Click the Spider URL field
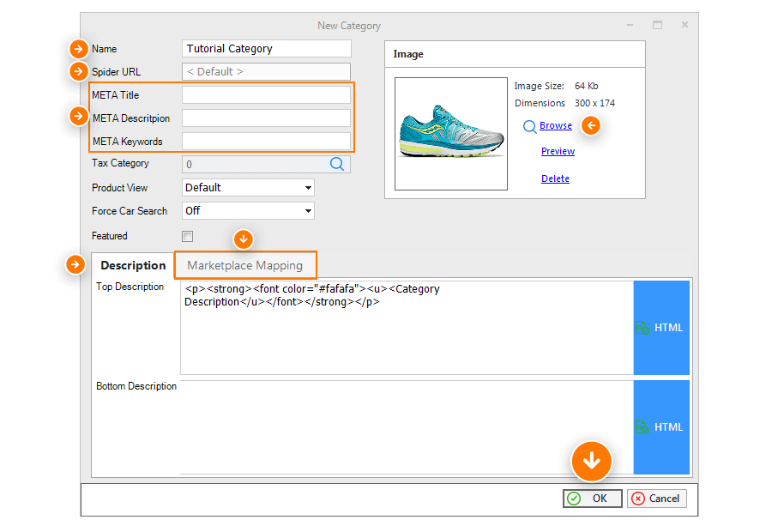 pyautogui.click(x=267, y=71)
